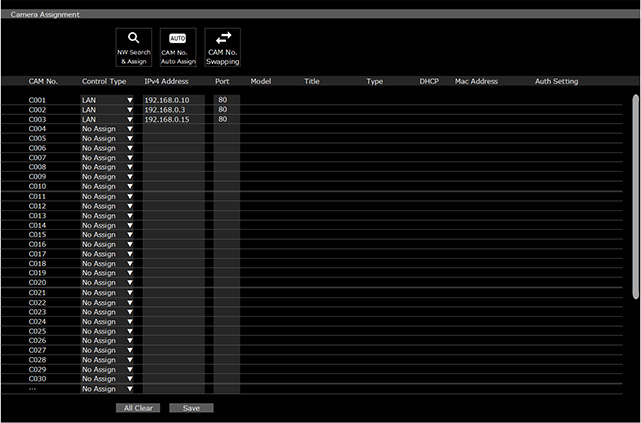The image size is (641, 423).
Task: Click Model column header
Action: click(x=261, y=81)
